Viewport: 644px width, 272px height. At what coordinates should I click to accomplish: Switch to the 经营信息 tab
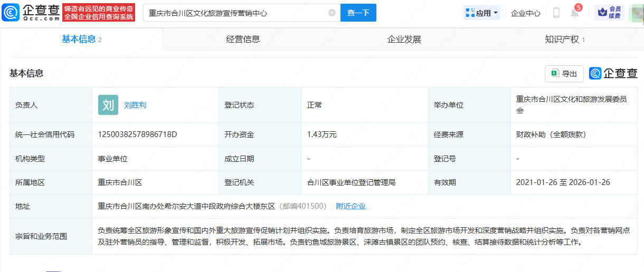(243, 39)
